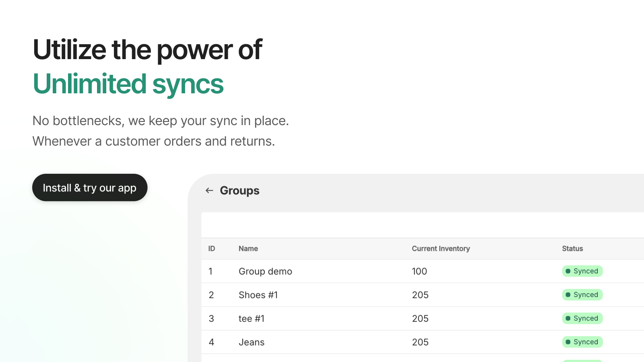Open the Group demo row

[x=423, y=271]
